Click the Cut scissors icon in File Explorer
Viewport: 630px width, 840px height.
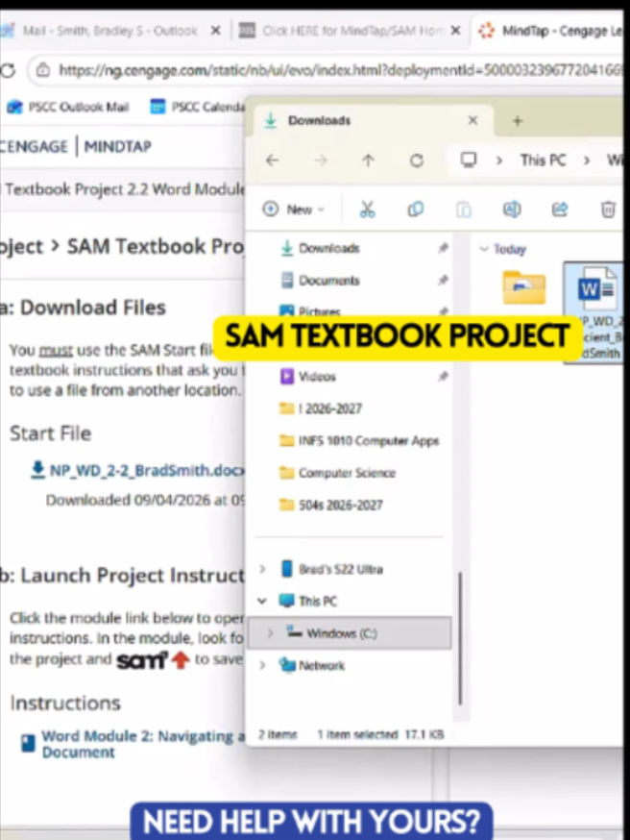coord(367,209)
